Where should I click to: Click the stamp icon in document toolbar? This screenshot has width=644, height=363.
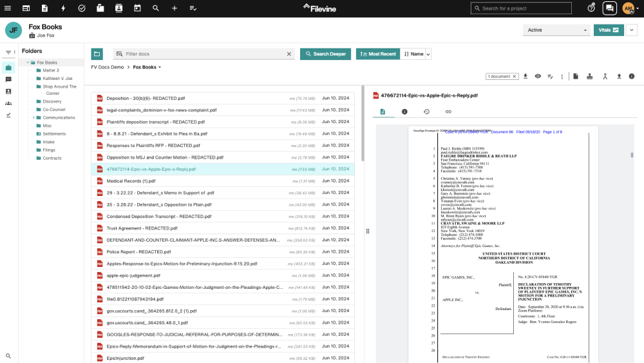[590, 76]
